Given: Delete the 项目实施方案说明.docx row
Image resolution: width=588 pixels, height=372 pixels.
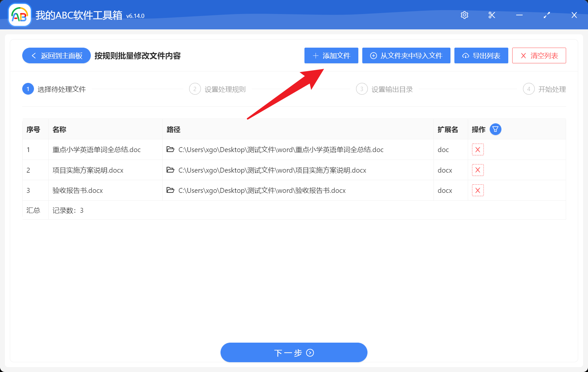Looking at the screenshot, I should (478, 170).
